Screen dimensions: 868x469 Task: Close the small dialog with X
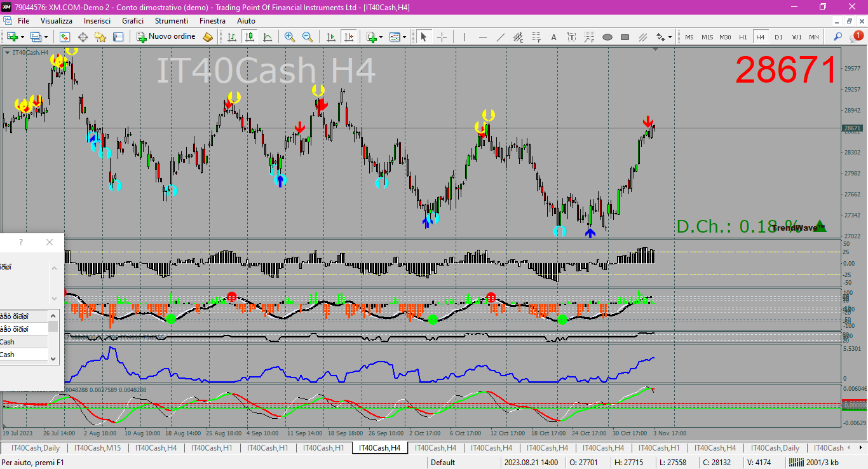pos(50,242)
